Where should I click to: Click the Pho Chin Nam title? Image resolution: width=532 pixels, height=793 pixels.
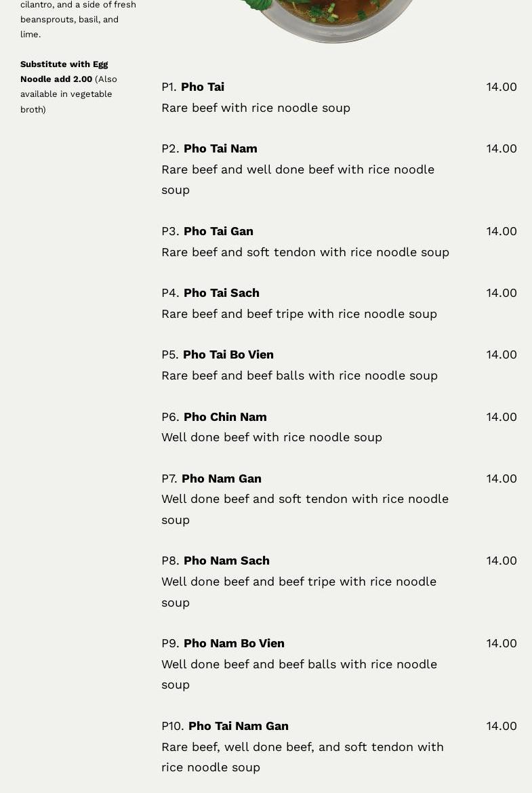(224, 417)
